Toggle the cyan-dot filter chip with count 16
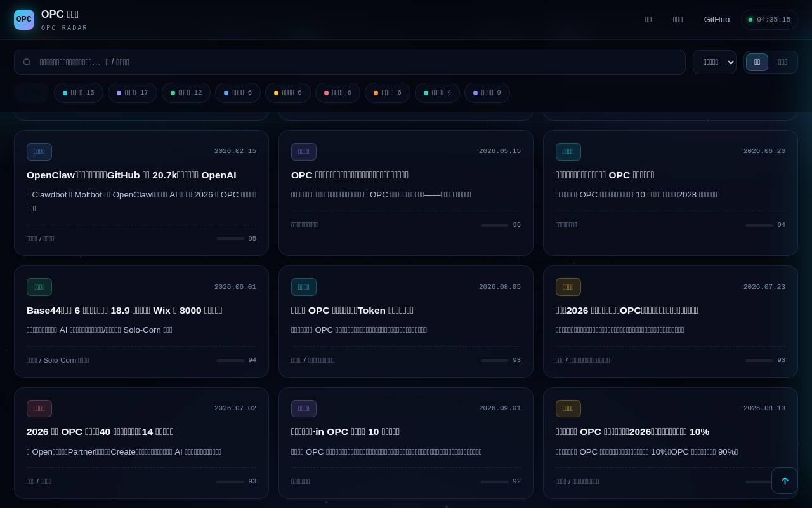The width and height of the screenshot is (812, 508). [x=79, y=93]
